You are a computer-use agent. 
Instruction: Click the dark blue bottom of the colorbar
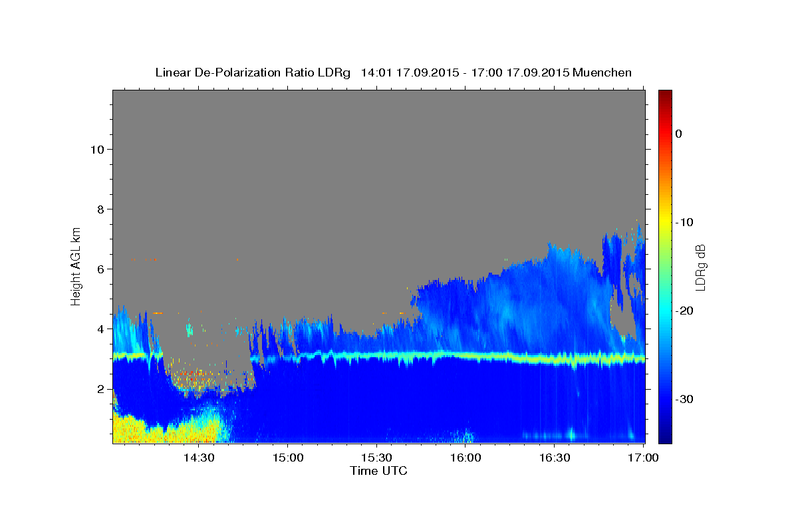pyautogui.click(x=665, y=438)
